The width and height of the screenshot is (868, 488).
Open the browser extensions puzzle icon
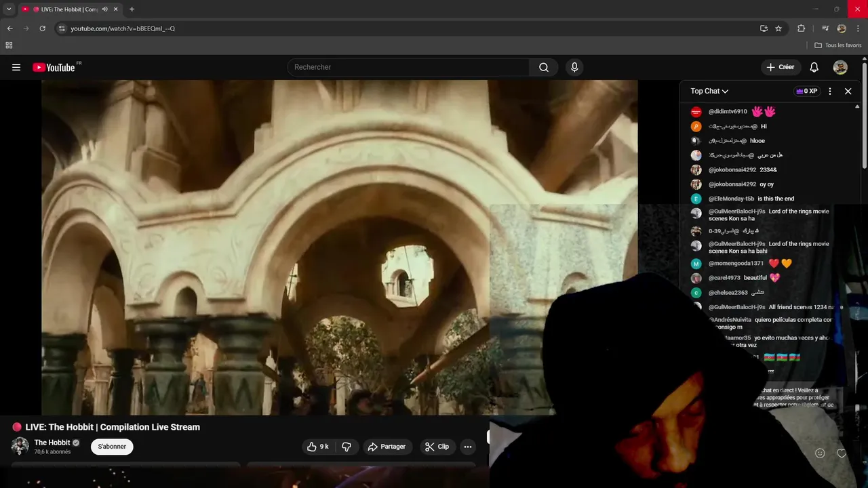click(802, 28)
